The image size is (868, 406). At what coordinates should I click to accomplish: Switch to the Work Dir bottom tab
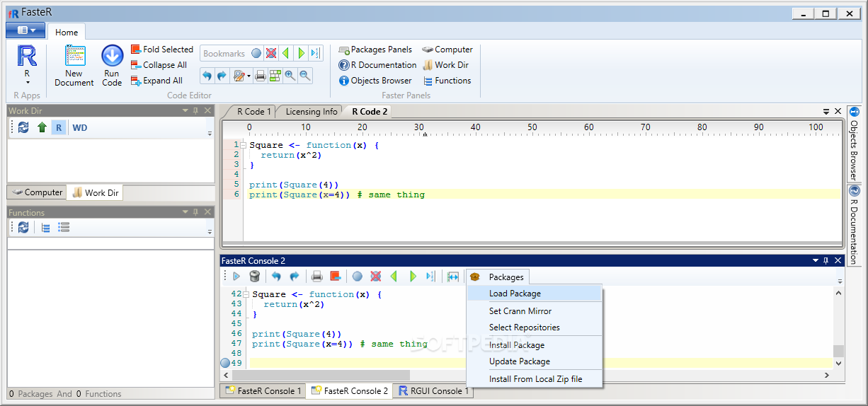click(x=96, y=192)
